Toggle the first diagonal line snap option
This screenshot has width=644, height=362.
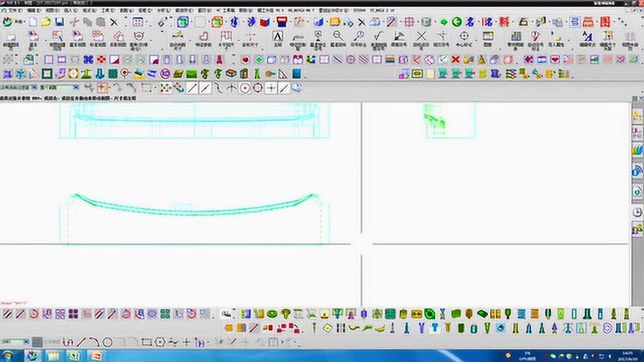pyautogui.click(x=192, y=88)
